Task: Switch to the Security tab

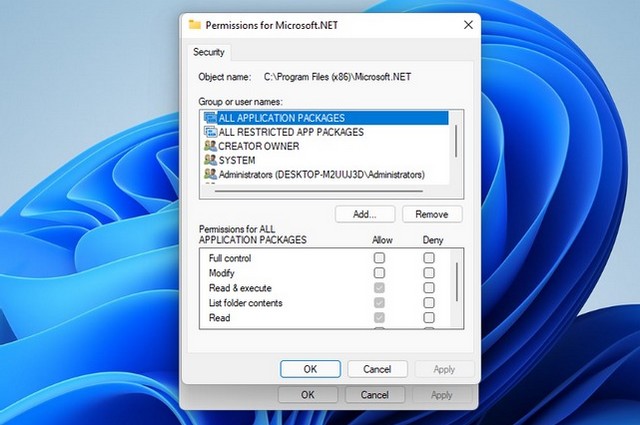Action: pyautogui.click(x=209, y=52)
